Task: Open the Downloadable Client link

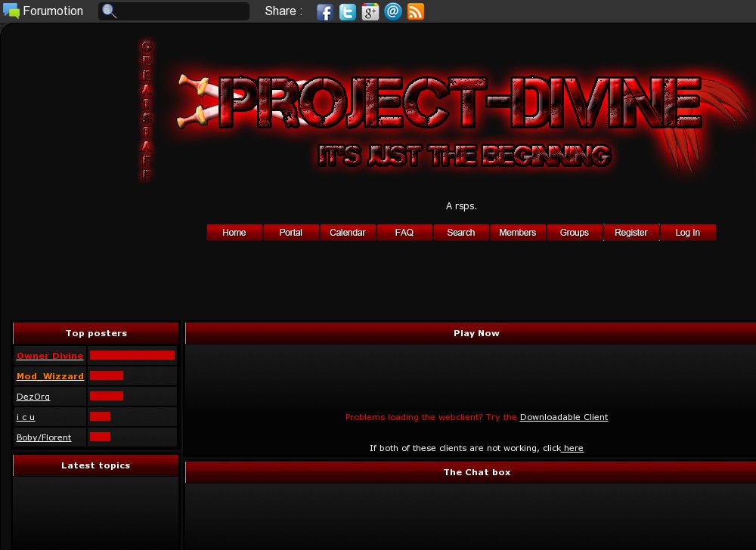Action: (x=563, y=417)
